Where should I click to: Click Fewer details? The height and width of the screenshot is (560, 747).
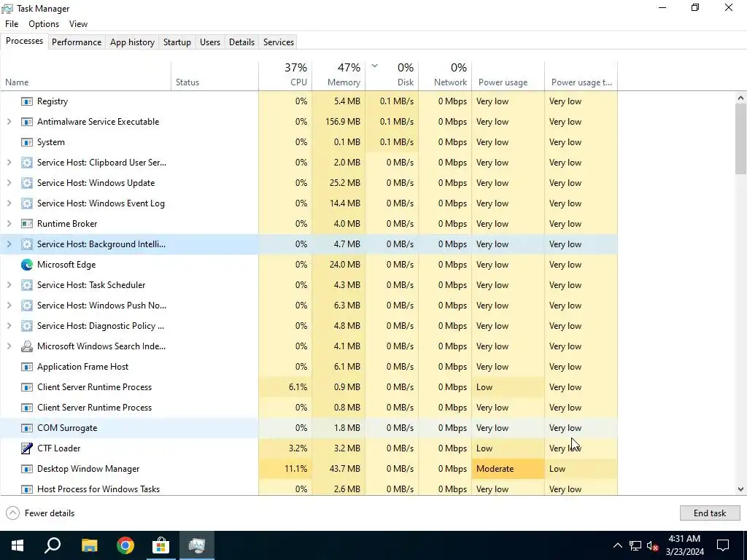(x=41, y=513)
